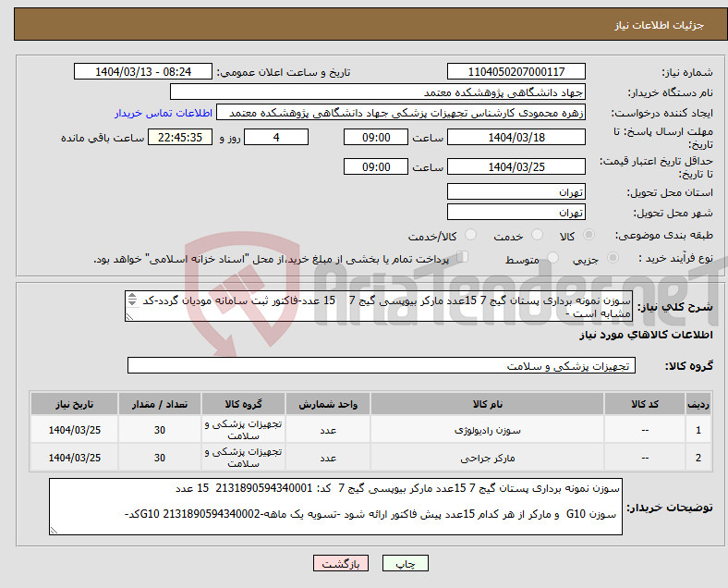Screen dimensions: 728x588
Task: Click the عدد unit in مارکر جراحی row
Action: click(328, 458)
